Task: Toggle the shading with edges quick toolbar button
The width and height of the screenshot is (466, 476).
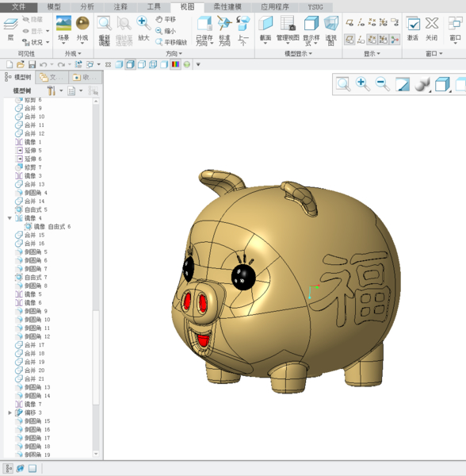Action: [131, 64]
